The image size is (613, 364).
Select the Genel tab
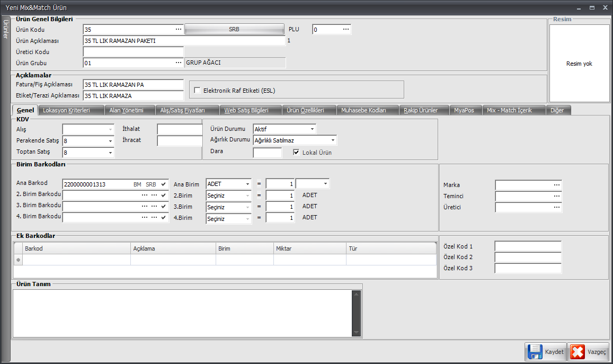tap(25, 110)
